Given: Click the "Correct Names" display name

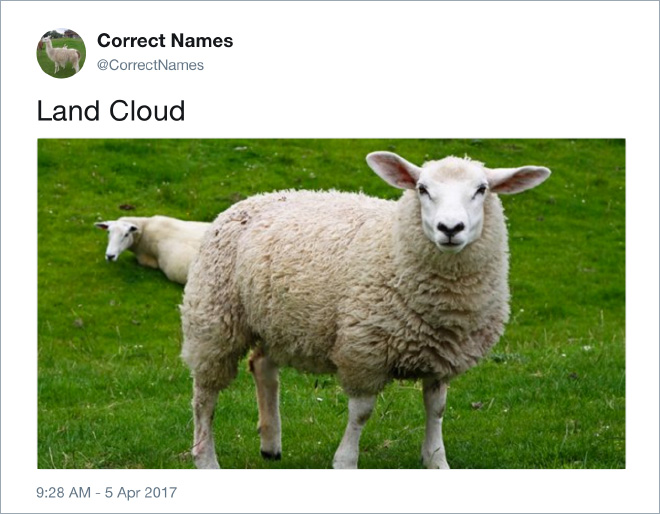Looking at the screenshot, I should (165, 41).
